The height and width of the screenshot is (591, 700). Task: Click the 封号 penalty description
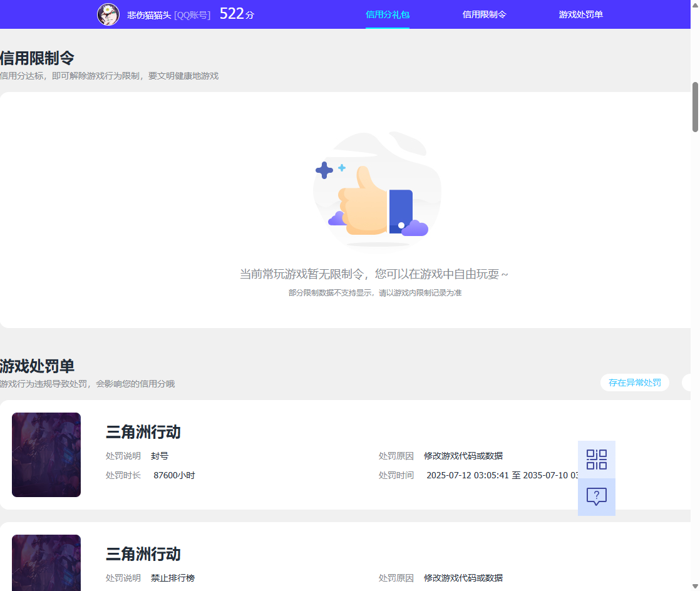click(x=160, y=456)
